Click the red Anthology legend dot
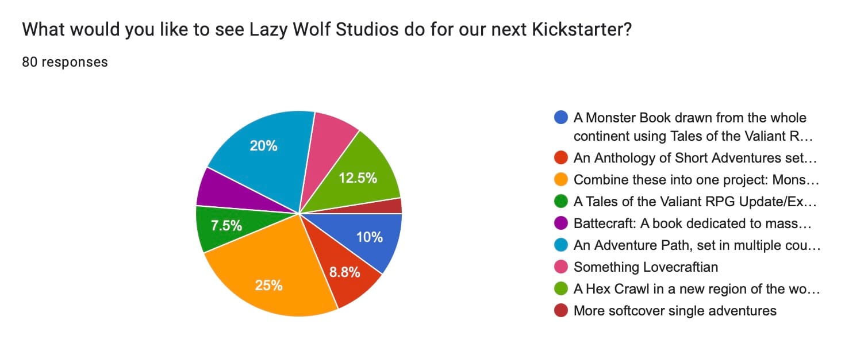This screenshot has width=868, height=347. 561,158
